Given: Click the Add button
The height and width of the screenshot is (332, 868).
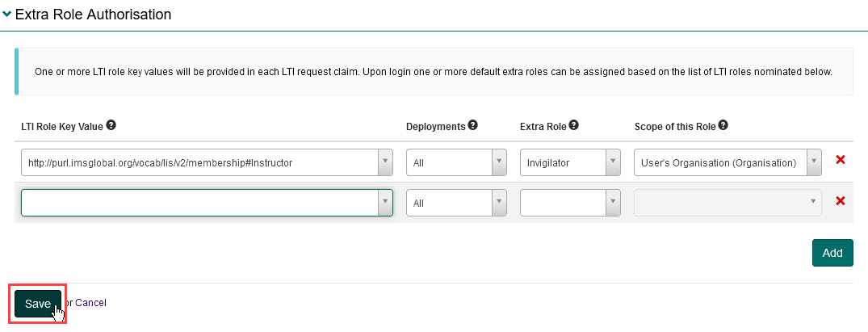Looking at the screenshot, I should pos(832,253).
